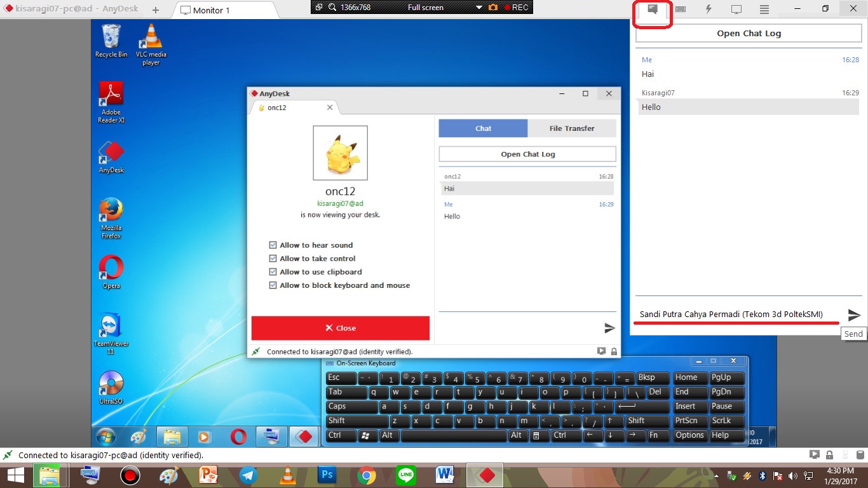Click the local Windows Start button
This screenshot has height=488, width=868.
[x=15, y=475]
